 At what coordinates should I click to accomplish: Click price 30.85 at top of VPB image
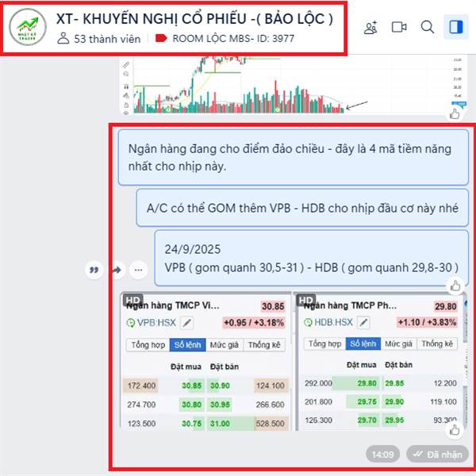pos(273,306)
